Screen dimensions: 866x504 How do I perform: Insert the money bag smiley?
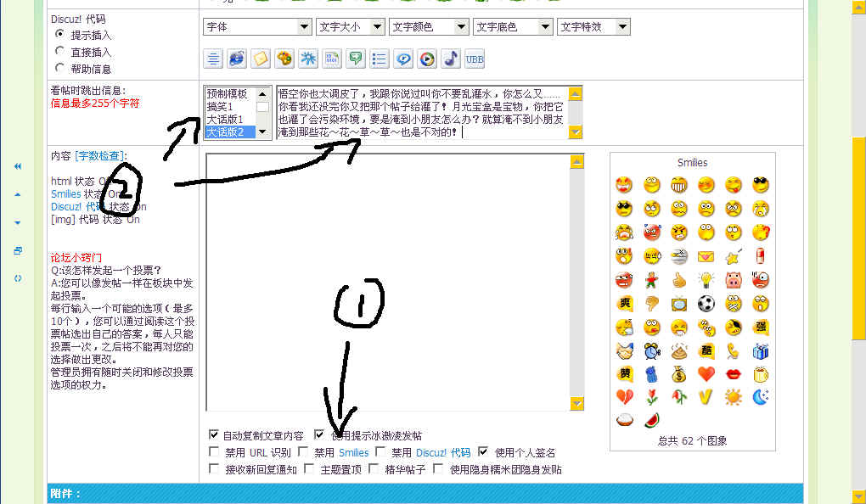pyautogui.click(x=678, y=373)
